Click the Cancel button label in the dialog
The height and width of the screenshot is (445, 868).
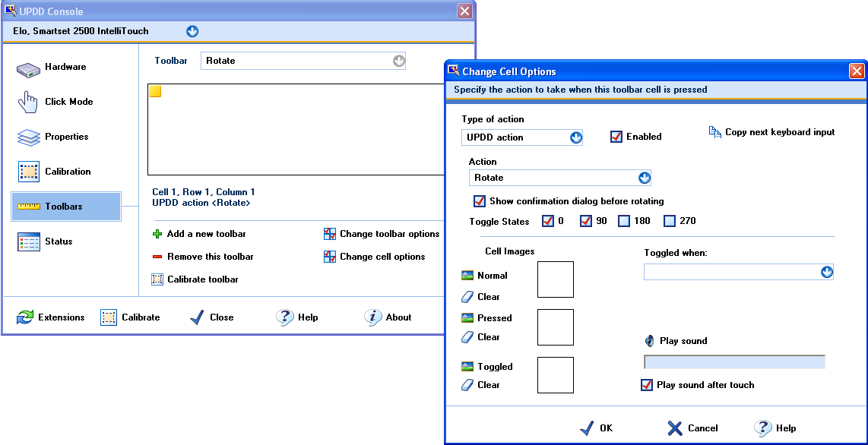[702, 428]
